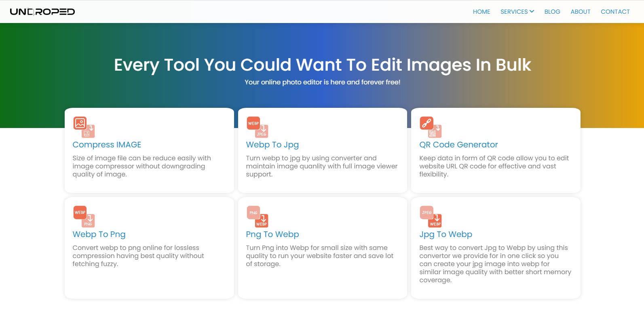Click the description starting 'Turn webp to jpg'
The width and height of the screenshot is (644, 319).
pyautogui.click(x=322, y=166)
